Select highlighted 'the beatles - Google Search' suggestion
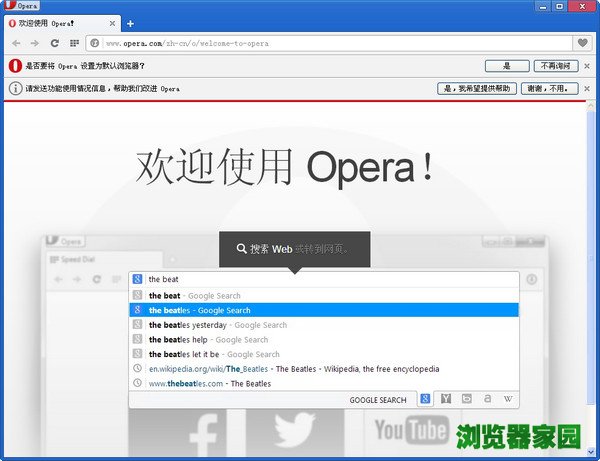The width and height of the screenshot is (600, 461). 324,310
